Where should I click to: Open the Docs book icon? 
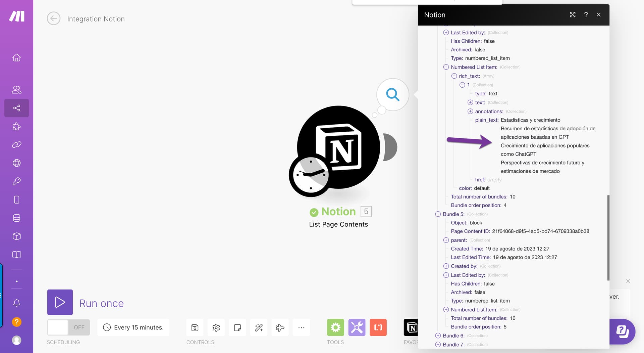tap(16, 255)
